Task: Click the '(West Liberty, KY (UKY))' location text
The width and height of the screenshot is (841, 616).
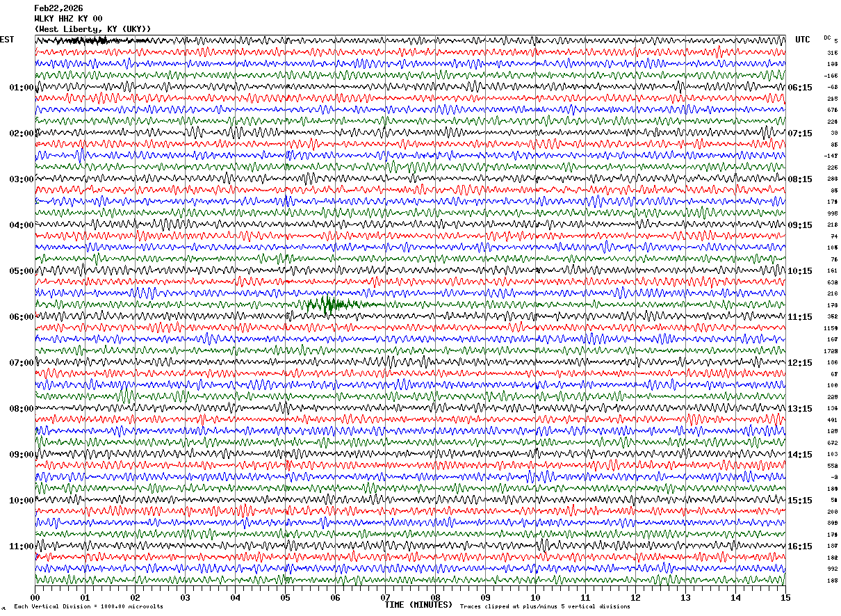Action: coord(92,29)
